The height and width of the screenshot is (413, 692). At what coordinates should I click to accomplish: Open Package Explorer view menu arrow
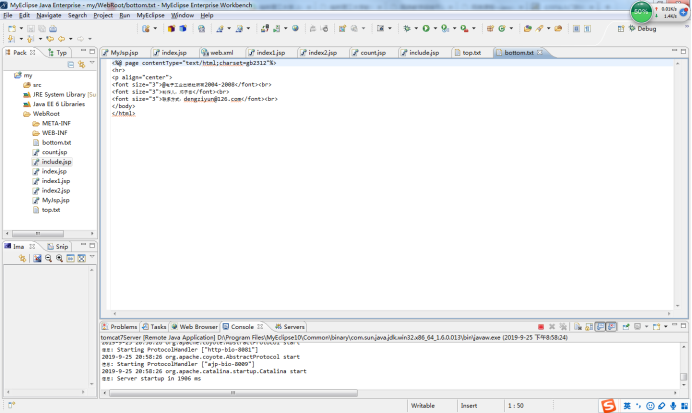point(92,64)
